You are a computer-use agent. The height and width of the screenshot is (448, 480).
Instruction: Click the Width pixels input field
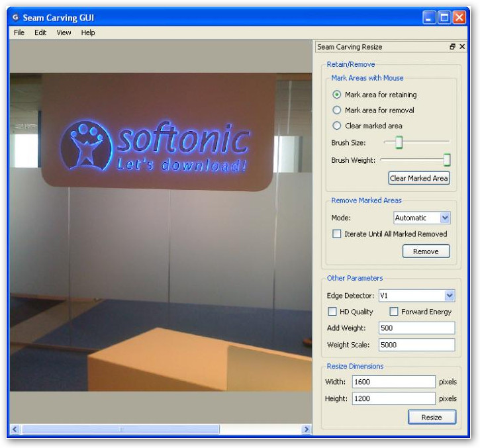(x=394, y=382)
